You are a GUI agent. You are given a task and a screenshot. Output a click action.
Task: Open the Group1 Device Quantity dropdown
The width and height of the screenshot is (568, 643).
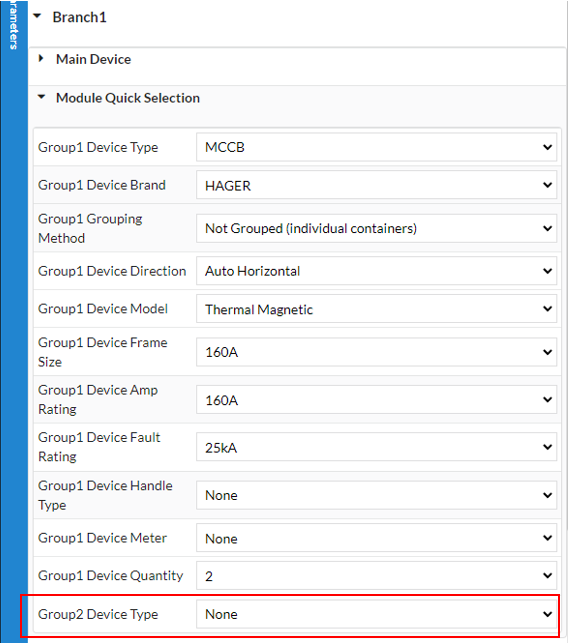(x=376, y=575)
